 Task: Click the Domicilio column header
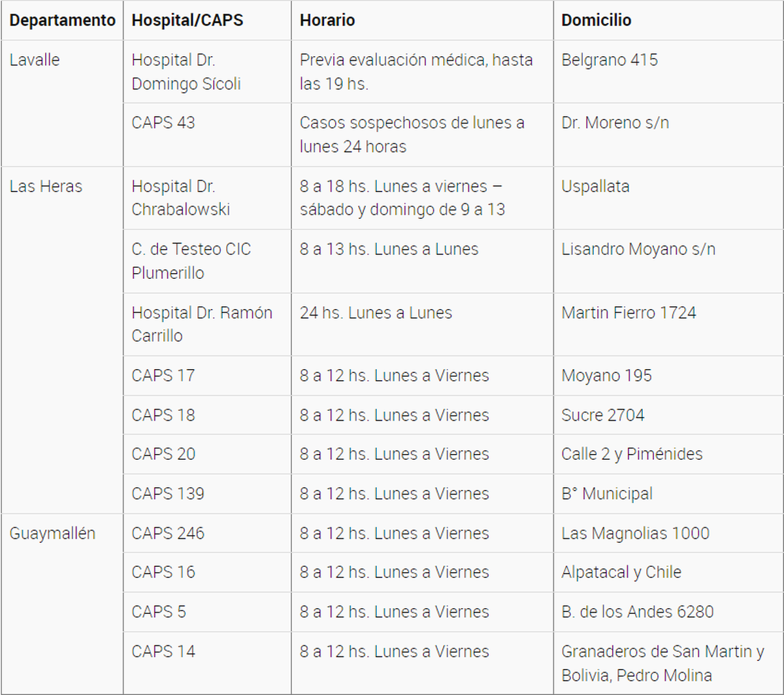point(596,20)
